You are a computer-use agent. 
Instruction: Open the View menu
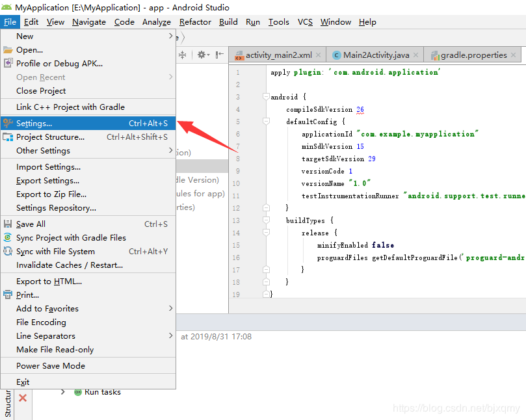[55, 22]
